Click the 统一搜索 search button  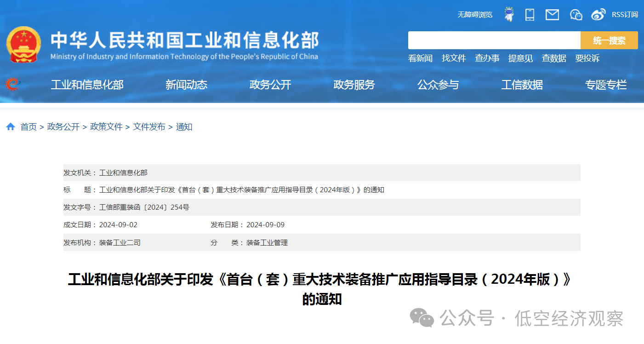609,40
